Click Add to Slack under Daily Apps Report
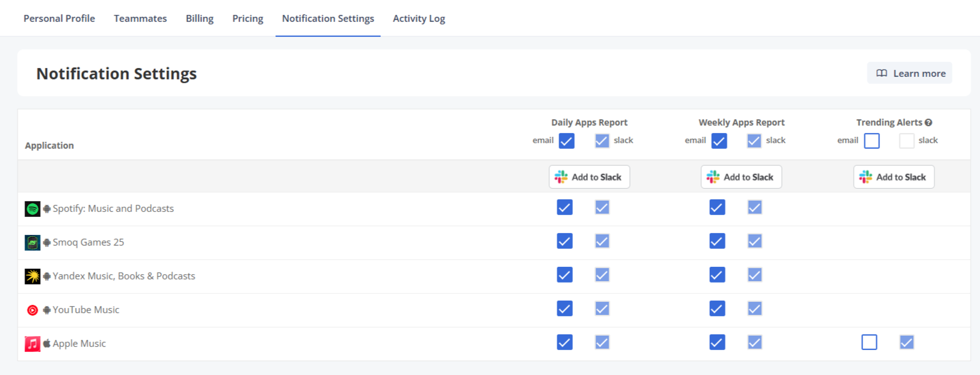This screenshot has width=980, height=375. pos(589,177)
